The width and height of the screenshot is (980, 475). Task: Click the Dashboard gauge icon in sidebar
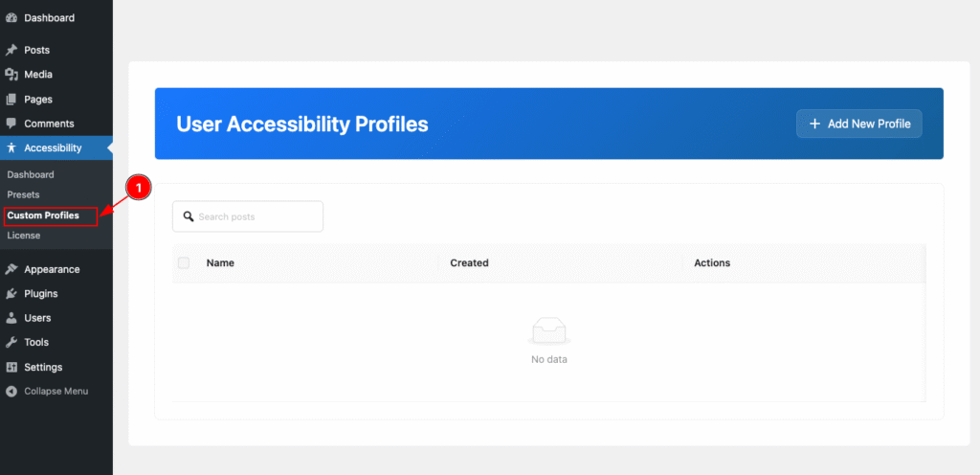11,18
